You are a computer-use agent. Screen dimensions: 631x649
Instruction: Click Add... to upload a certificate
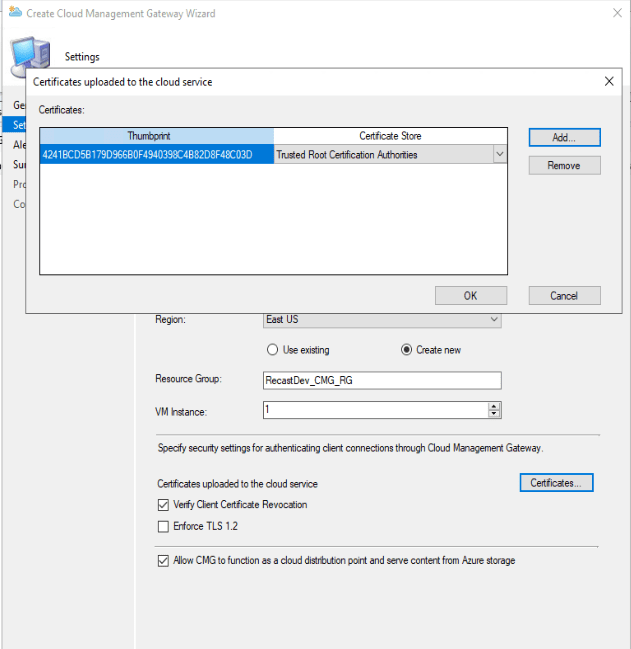point(564,137)
